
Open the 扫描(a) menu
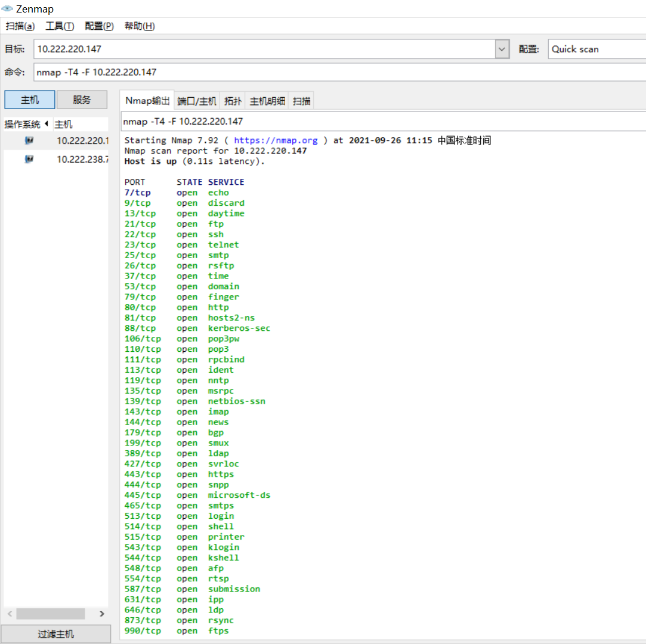20,26
